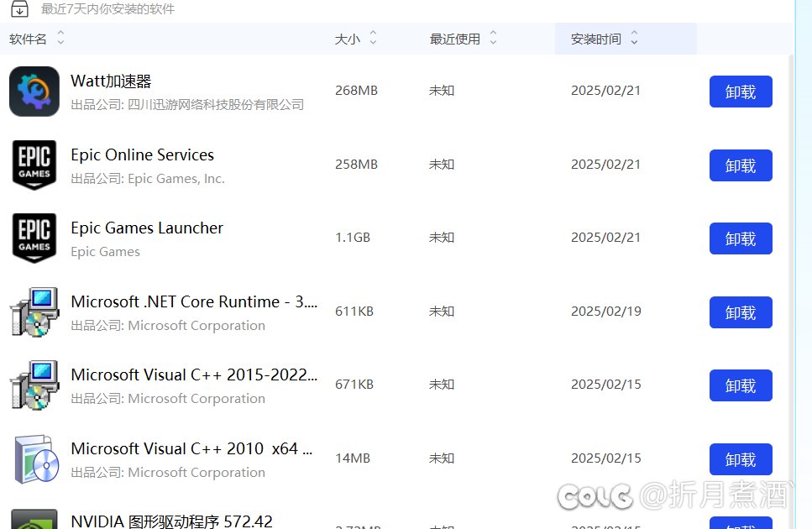Click the 1.1GB size value
This screenshot has height=529, width=812.
(x=353, y=238)
